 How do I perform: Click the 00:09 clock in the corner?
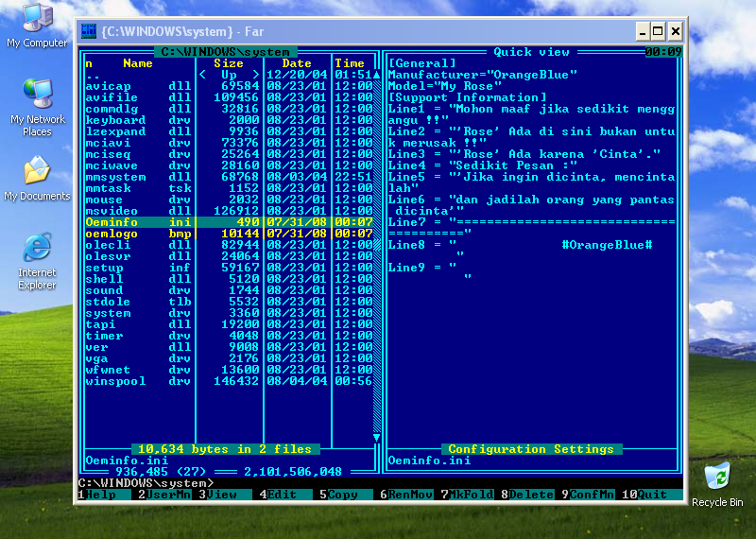(x=663, y=52)
